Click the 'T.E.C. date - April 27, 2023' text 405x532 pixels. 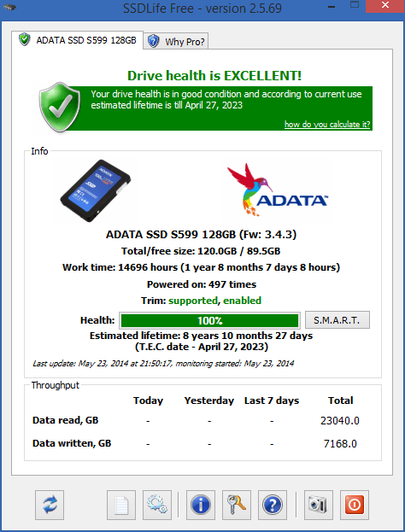coord(202,347)
